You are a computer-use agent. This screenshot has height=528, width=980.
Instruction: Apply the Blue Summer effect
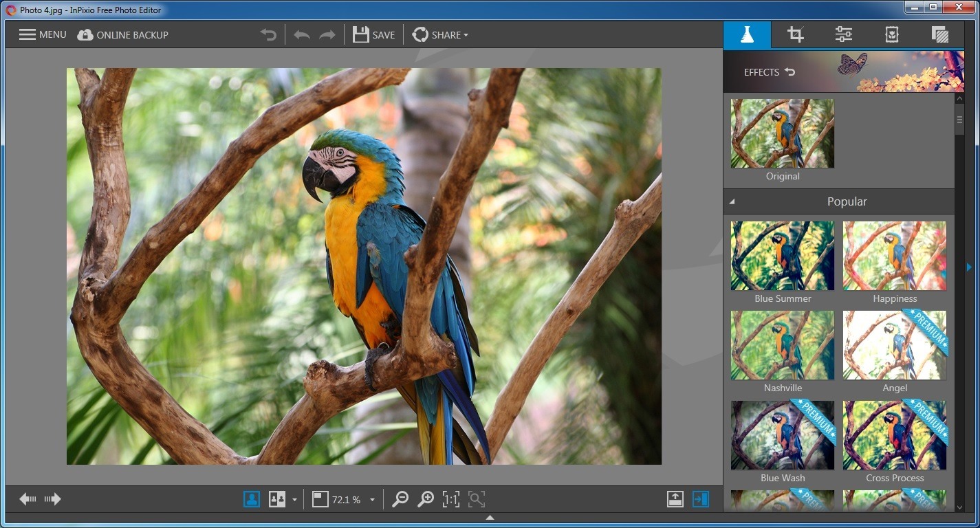point(783,256)
